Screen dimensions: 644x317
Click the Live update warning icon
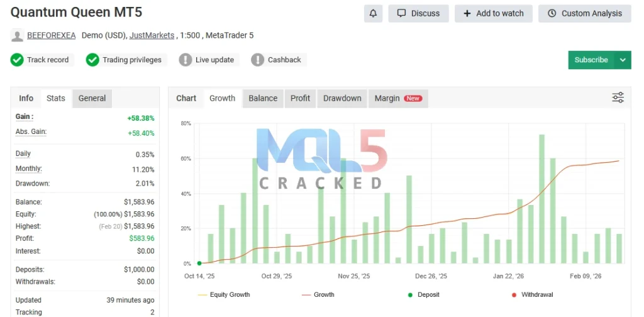185,60
